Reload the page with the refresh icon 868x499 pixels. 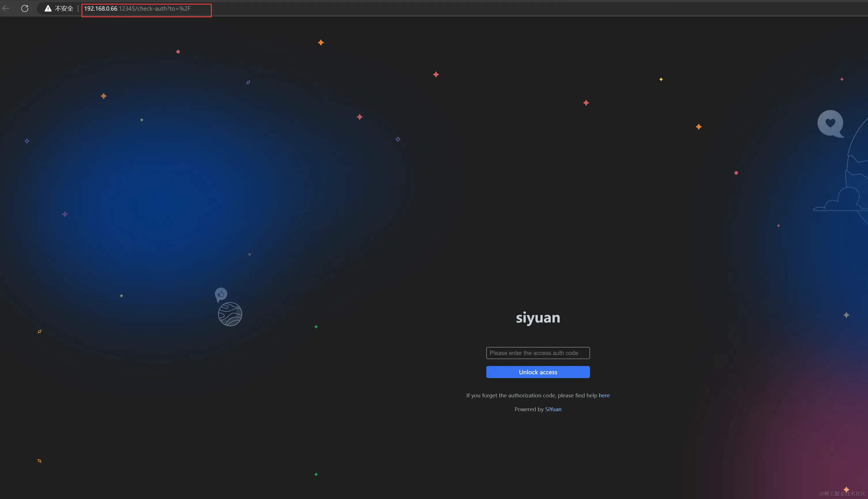(x=25, y=9)
